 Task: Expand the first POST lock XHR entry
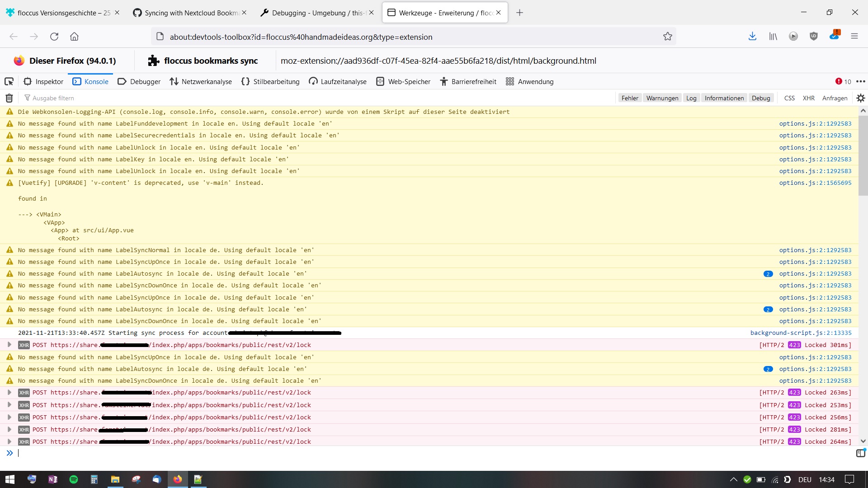(x=9, y=345)
